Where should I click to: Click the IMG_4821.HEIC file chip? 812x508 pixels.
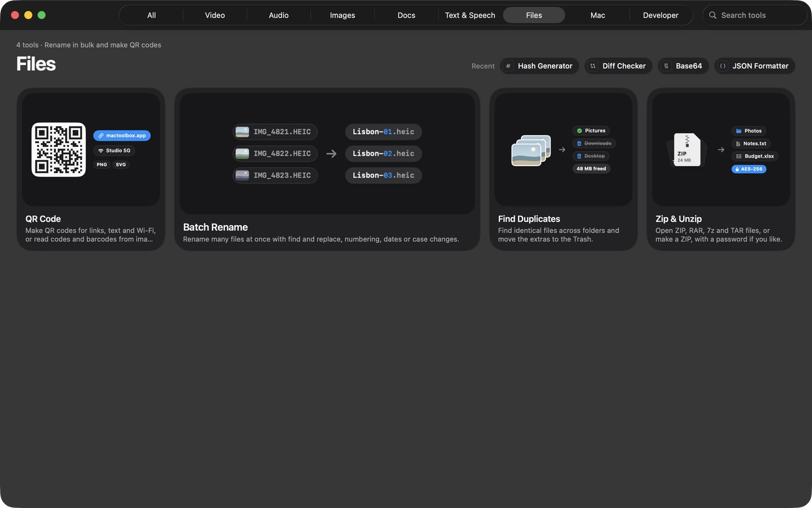click(x=275, y=132)
